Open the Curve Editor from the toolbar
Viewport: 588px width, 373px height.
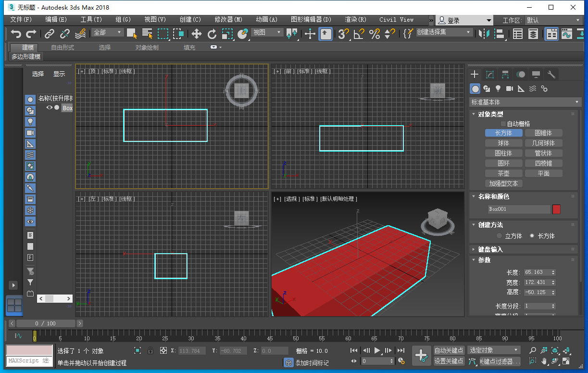point(566,33)
